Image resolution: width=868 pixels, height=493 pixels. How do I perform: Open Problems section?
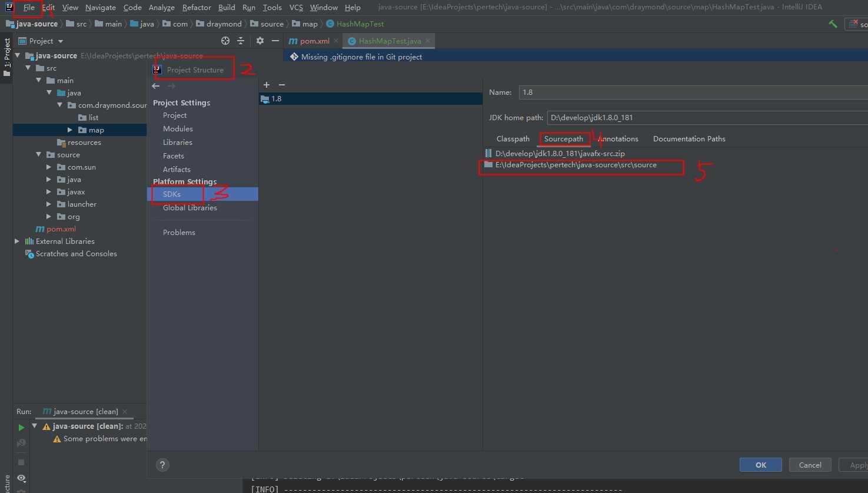pos(179,233)
